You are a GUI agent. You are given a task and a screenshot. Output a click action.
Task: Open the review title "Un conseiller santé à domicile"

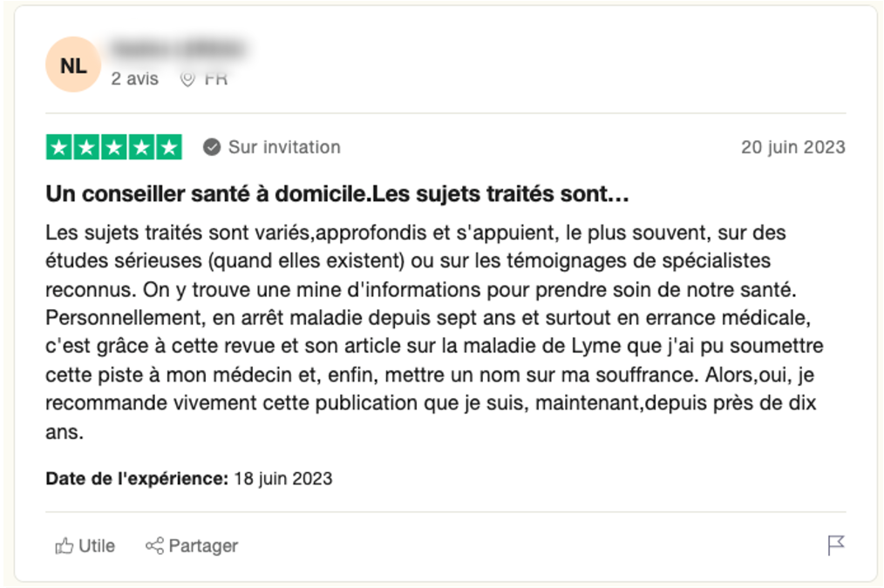pos(337,194)
